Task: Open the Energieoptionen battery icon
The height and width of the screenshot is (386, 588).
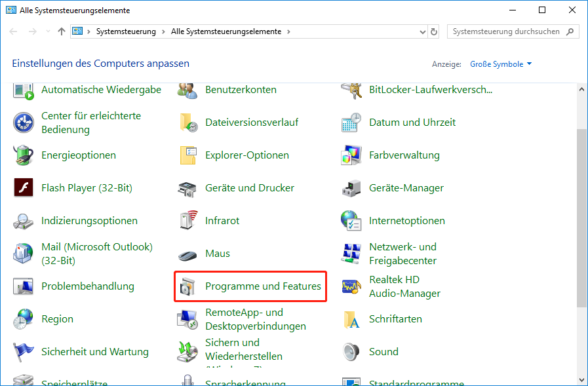Action: point(23,155)
